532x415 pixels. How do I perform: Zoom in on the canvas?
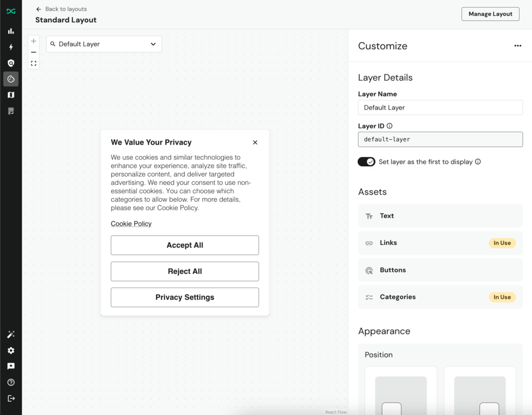tap(34, 41)
